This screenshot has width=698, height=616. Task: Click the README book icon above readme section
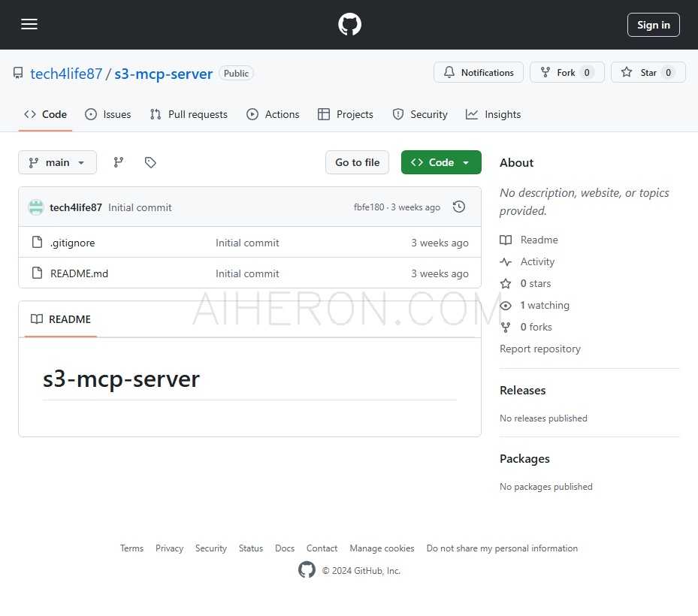(37, 319)
